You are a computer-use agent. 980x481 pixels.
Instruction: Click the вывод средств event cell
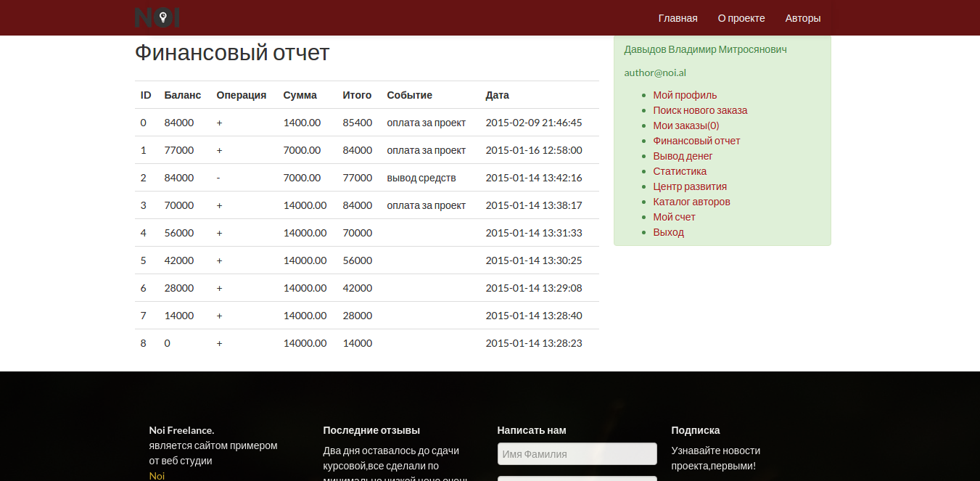tap(421, 178)
